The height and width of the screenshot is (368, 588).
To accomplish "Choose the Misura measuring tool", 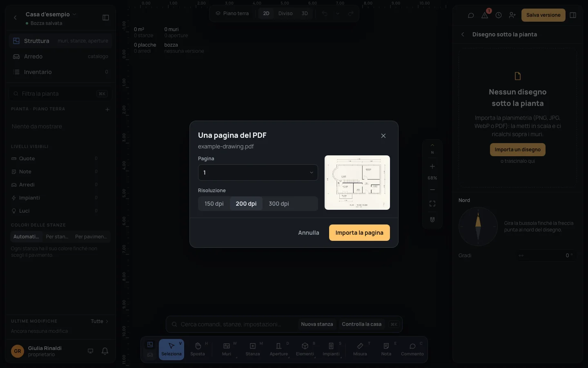I will coord(360,350).
